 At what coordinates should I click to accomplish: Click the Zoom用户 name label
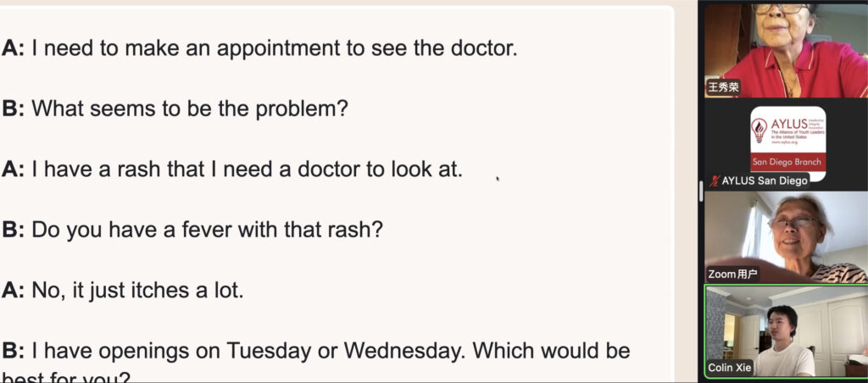(x=732, y=275)
